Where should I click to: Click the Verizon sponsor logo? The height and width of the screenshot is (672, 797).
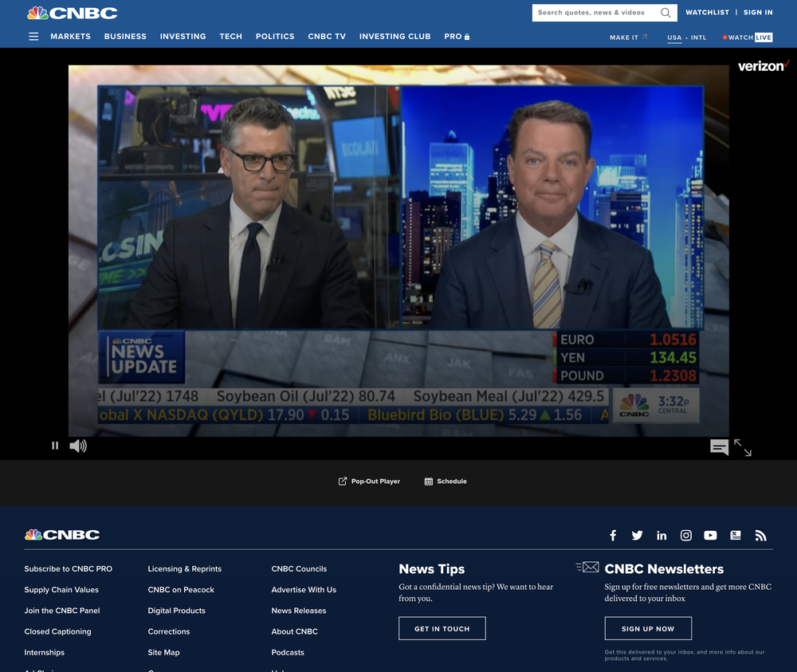763,65
